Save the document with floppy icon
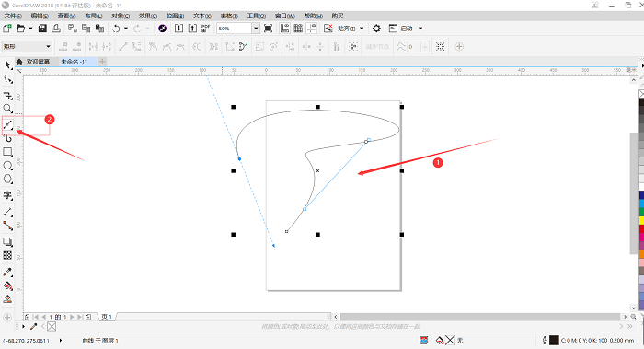The image size is (644, 349). click(x=42, y=29)
